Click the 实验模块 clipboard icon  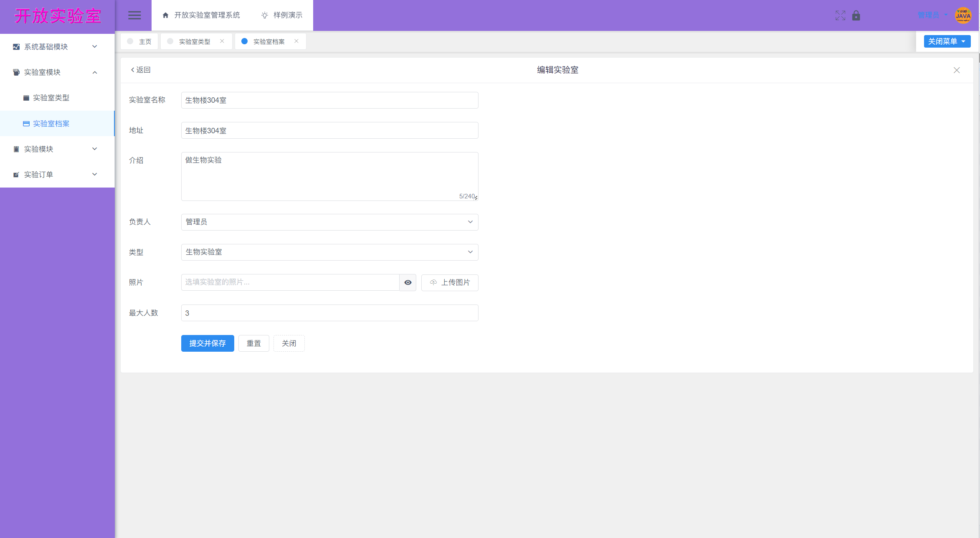coord(16,149)
